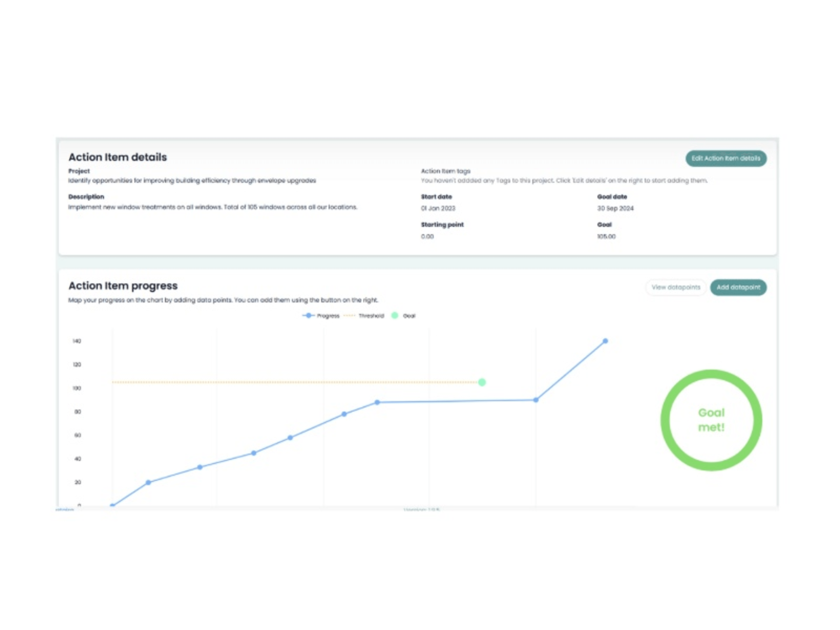The image size is (840, 630).
Task: Click the Goal met! progress ring
Action: tap(711, 420)
